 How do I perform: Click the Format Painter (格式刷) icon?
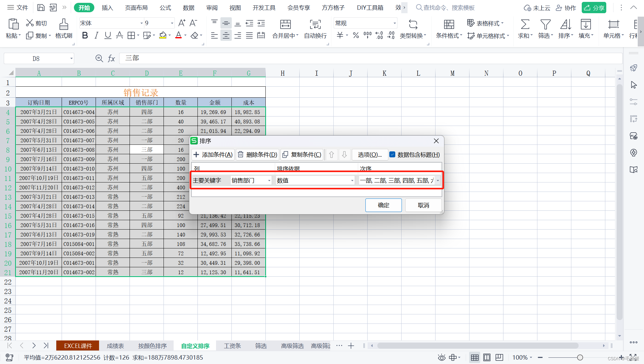(64, 24)
